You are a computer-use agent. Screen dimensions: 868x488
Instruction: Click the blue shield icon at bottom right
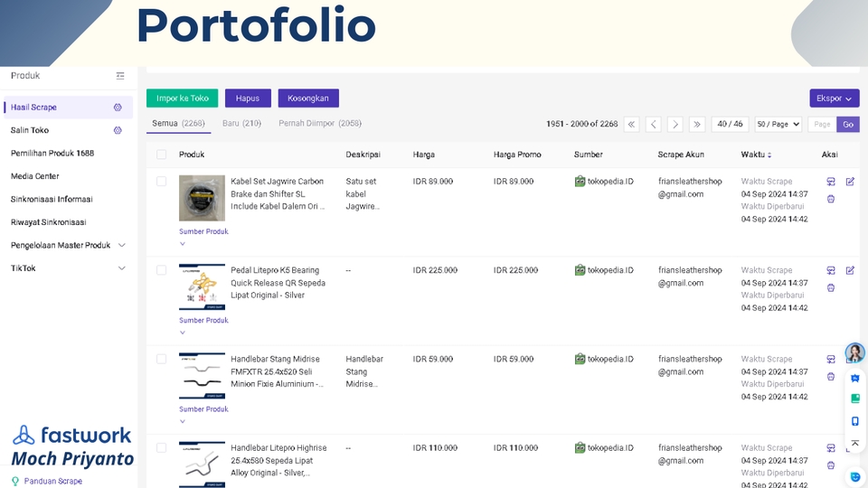[855, 477]
